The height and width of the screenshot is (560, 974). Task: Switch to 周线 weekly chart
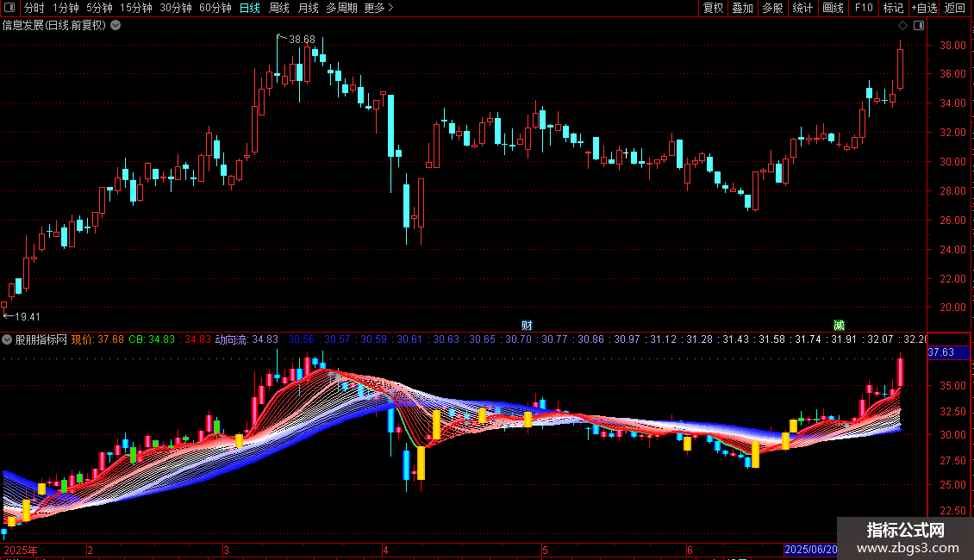(279, 8)
